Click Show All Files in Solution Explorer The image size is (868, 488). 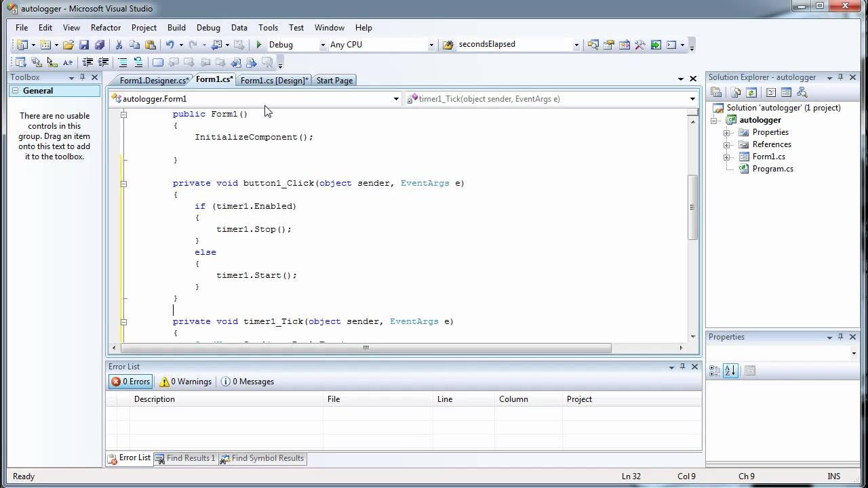(x=736, y=92)
